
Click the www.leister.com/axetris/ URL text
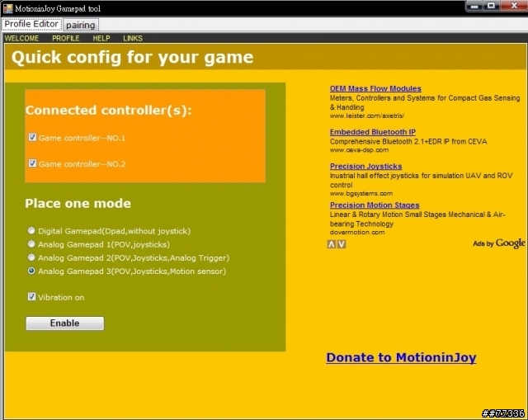(x=366, y=116)
